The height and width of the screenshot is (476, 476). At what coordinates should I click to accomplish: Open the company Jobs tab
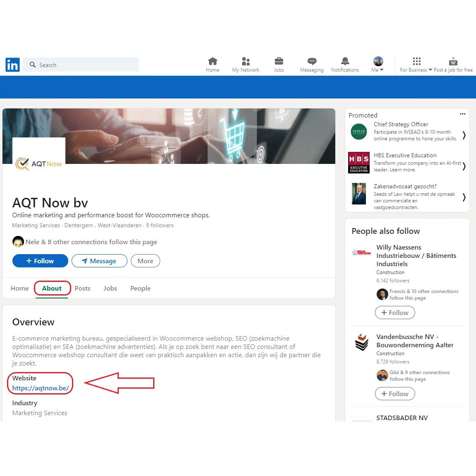[x=110, y=288]
